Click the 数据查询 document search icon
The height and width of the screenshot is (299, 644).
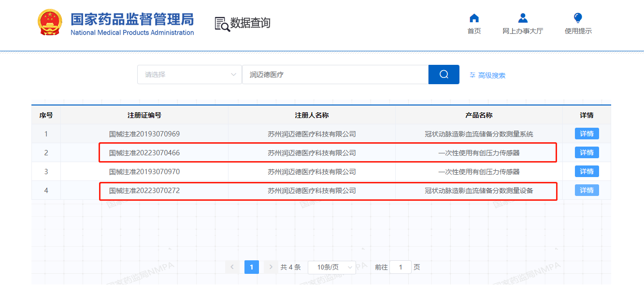coord(222,24)
